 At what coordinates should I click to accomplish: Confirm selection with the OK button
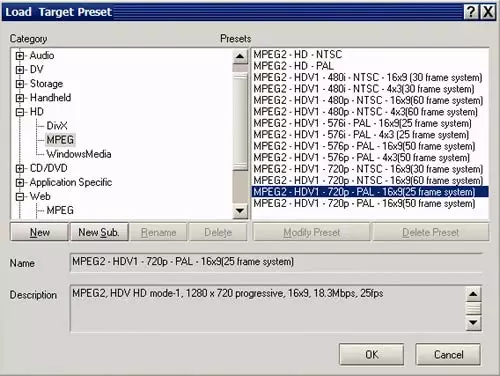(371, 354)
